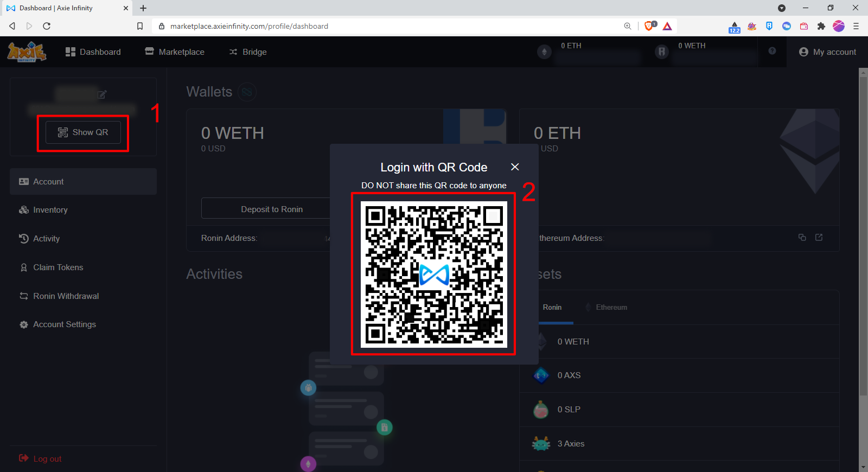Click the Show QR button

(83, 132)
